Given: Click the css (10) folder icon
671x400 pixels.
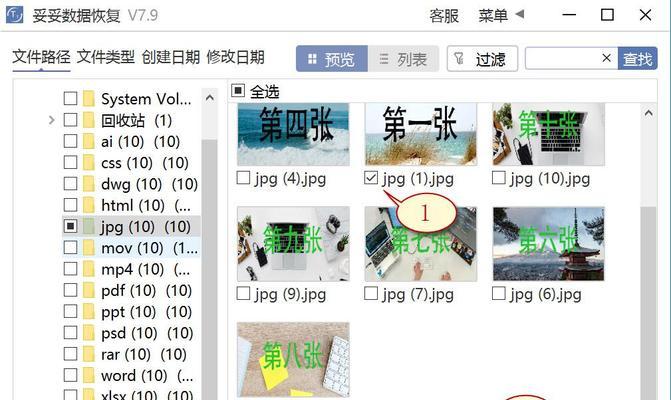Looking at the screenshot, I should (x=89, y=163).
